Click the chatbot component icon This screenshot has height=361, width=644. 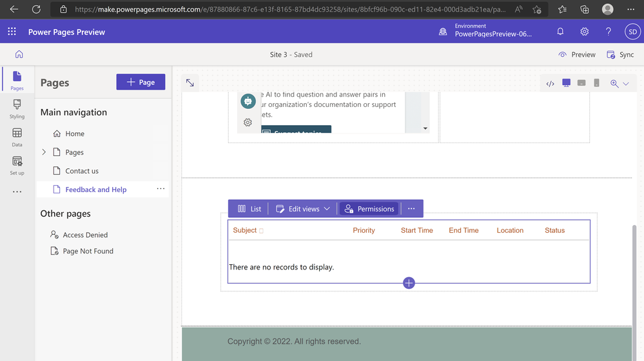click(248, 101)
